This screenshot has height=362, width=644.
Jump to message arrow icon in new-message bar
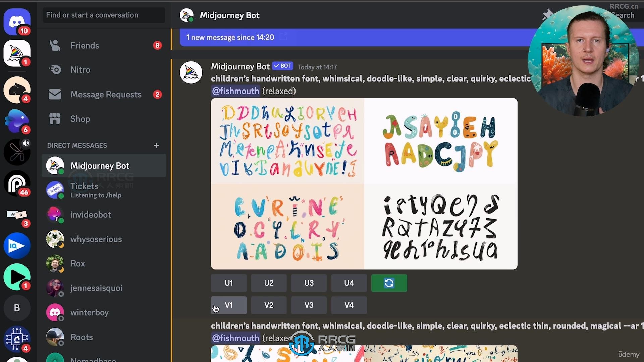pyautogui.click(x=283, y=37)
